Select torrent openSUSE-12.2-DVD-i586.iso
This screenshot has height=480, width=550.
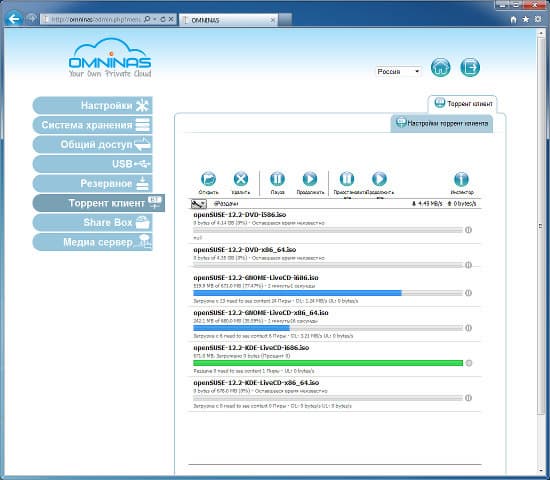(335, 226)
